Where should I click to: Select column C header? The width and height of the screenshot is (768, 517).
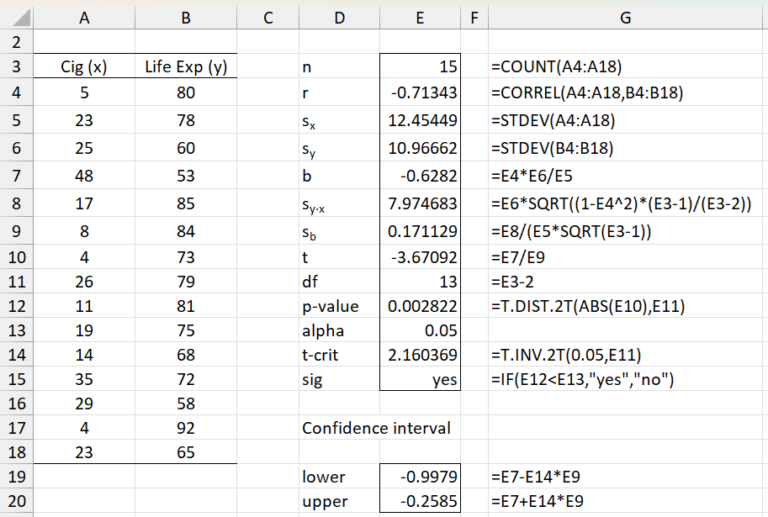[x=268, y=18]
